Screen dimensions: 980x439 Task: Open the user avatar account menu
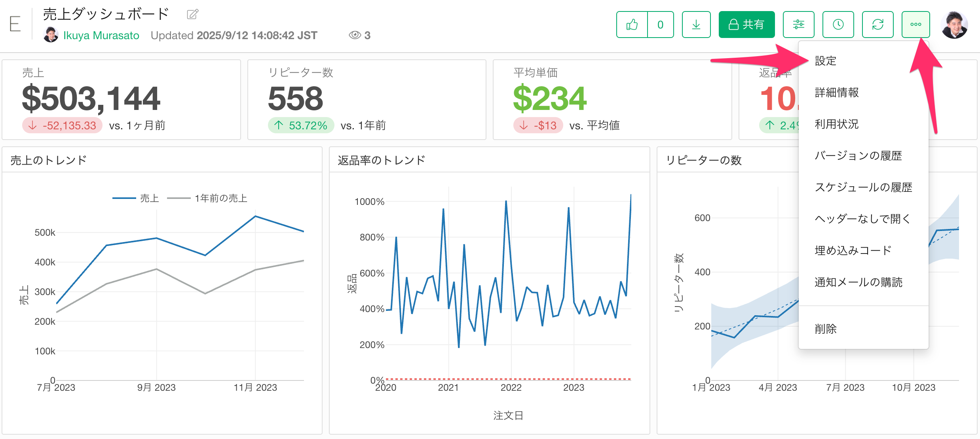click(x=954, y=25)
